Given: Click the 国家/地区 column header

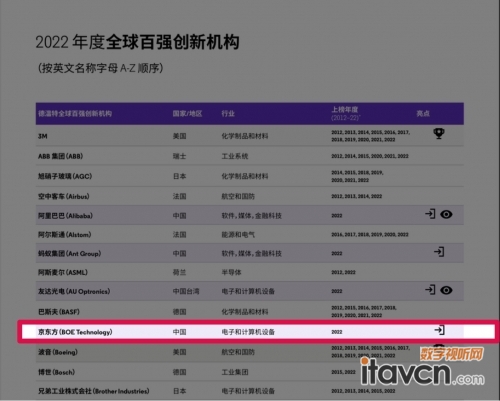Looking at the screenshot, I should pos(187,114).
